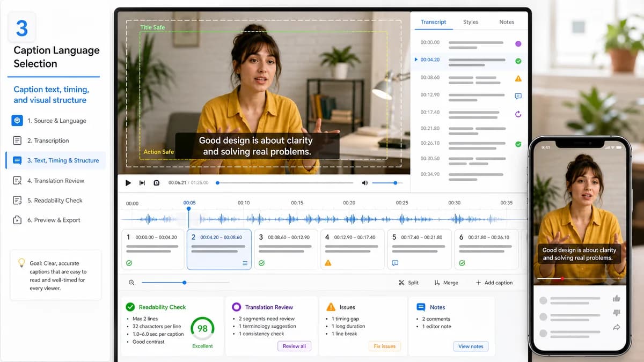This screenshot has width=644, height=362.
Task: Open the comment icon on caption card 5
Action: pos(395,263)
